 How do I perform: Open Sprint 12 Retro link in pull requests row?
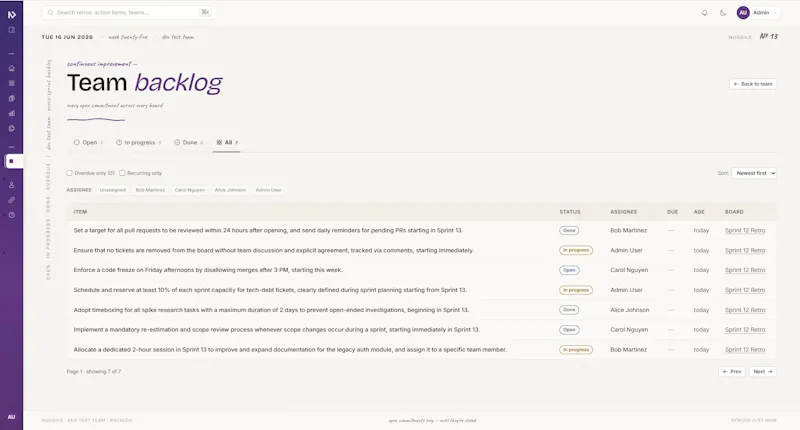click(x=745, y=231)
